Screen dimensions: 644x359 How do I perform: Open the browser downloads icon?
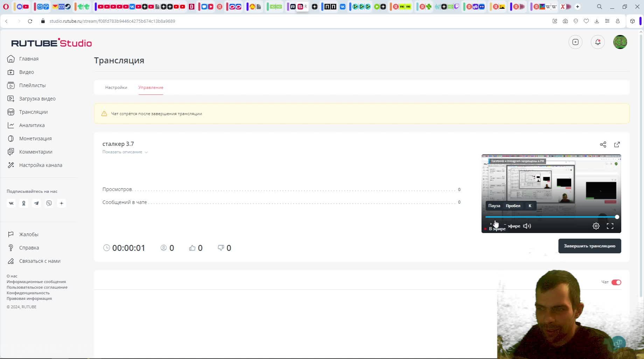pos(597,21)
